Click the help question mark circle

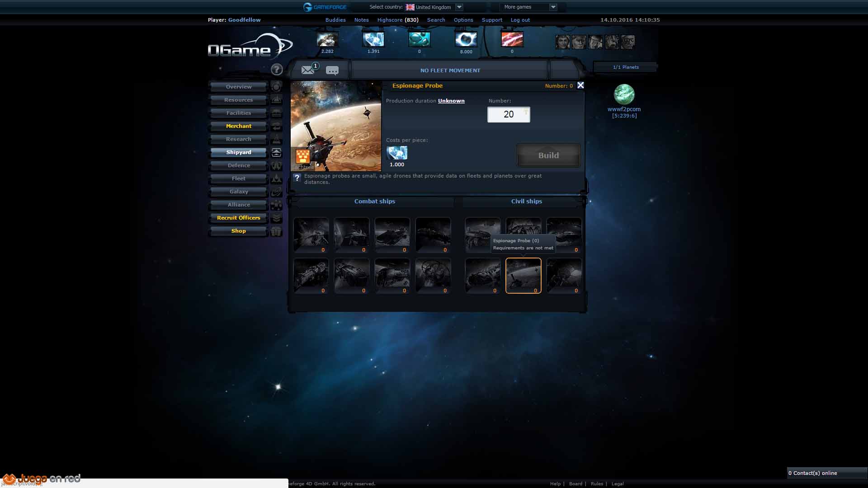point(277,70)
